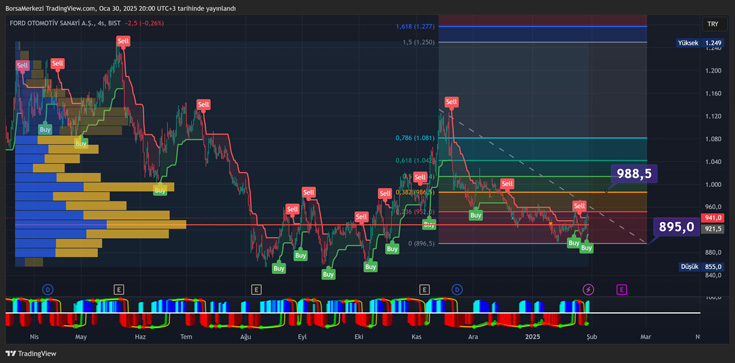Open the TRY currency button
The image size is (735, 363).
coord(712,24)
